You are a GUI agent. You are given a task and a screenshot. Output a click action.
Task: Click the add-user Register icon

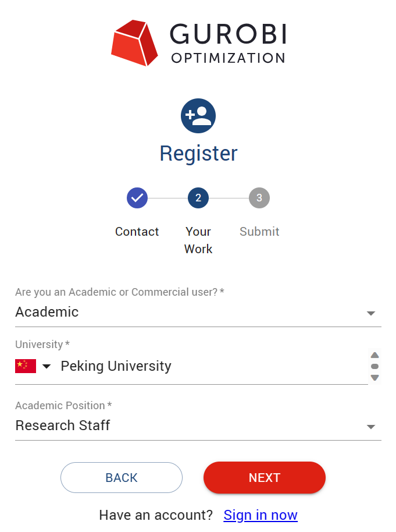coord(198,116)
